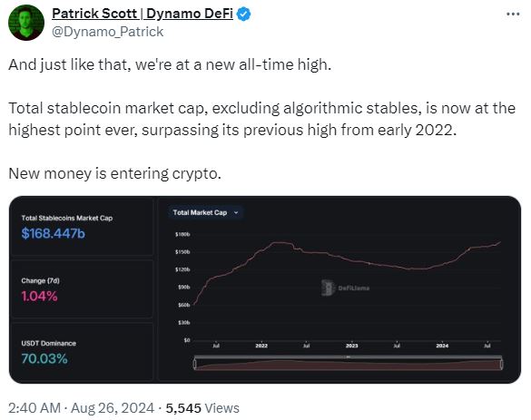Click the right handle of chart range slider
Viewport: 531px width, 420px height.
coord(502,364)
